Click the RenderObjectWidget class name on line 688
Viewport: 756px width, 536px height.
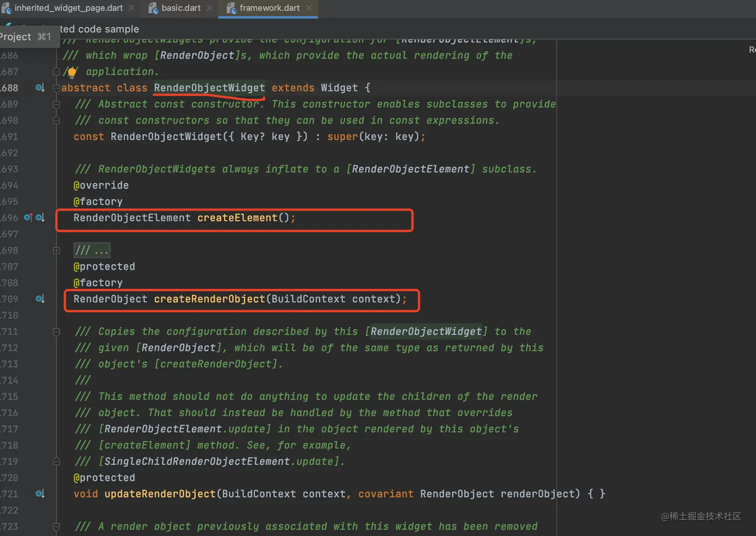pos(209,88)
